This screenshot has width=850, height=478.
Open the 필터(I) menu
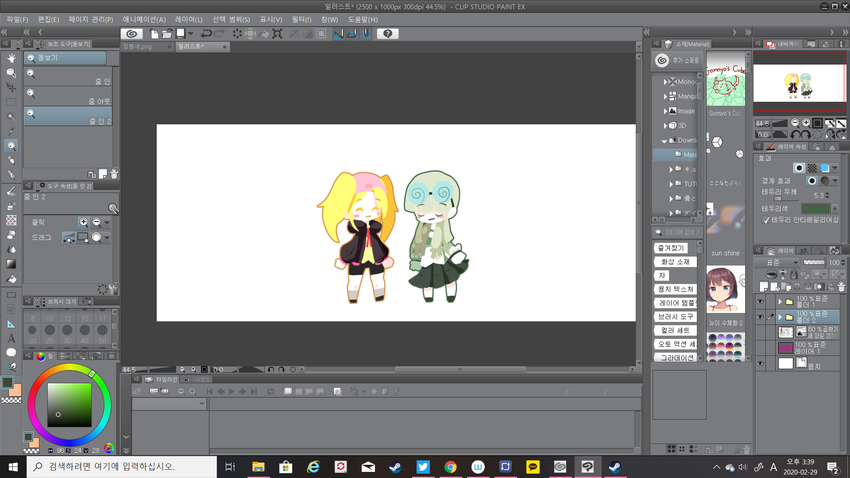click(301, 20)
